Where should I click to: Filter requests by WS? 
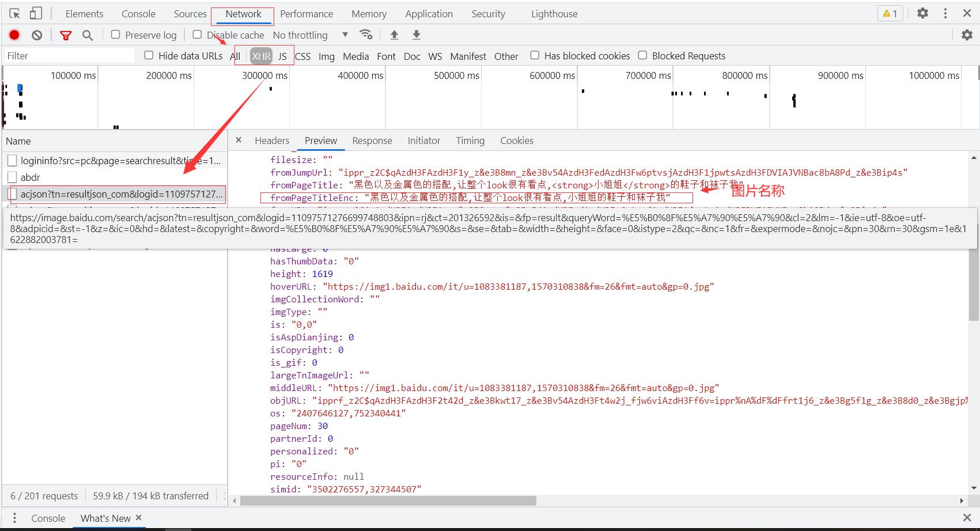pyautogui.click(x=435, y=56)
